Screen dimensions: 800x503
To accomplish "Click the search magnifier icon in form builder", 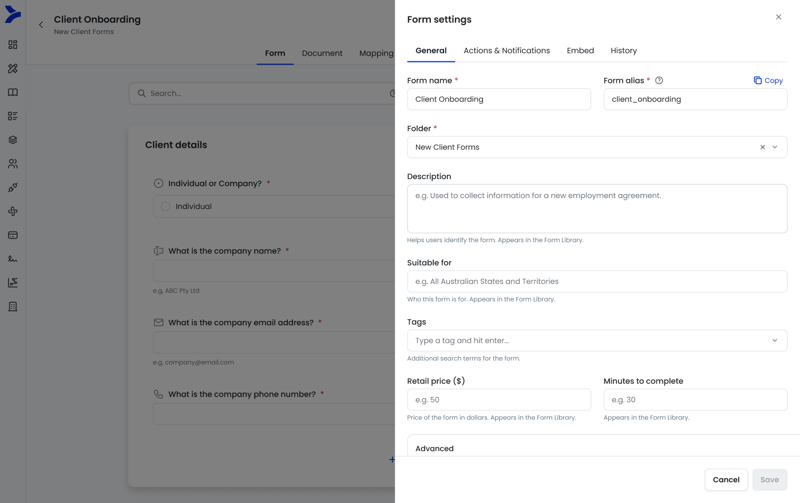I will pyautogui.click(x=142, y=93).
